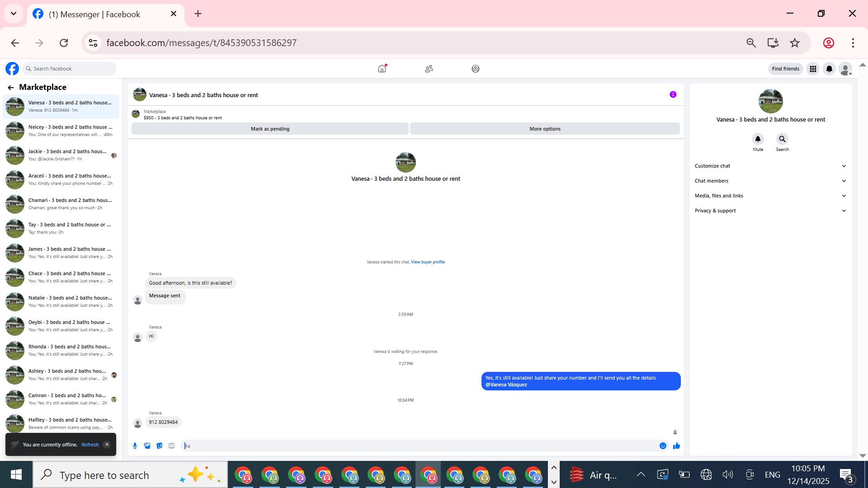Mute this conversation with bell icon

click(758, 139)
